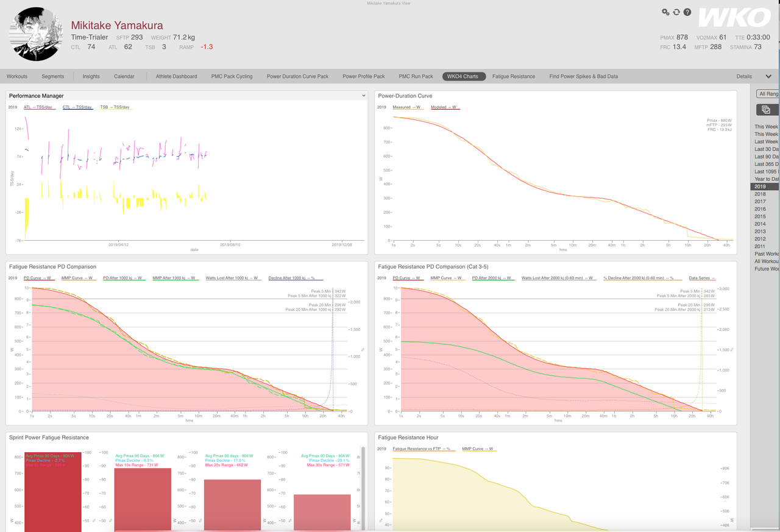This screenshot has height=532, width=780.
Task: Select the Last Week date range
Action: coord(766,142)
